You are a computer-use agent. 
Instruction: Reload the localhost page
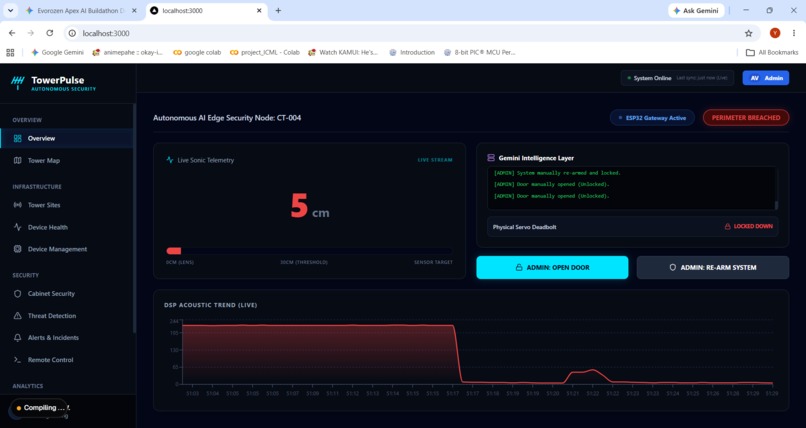click(x=50, y=33)
